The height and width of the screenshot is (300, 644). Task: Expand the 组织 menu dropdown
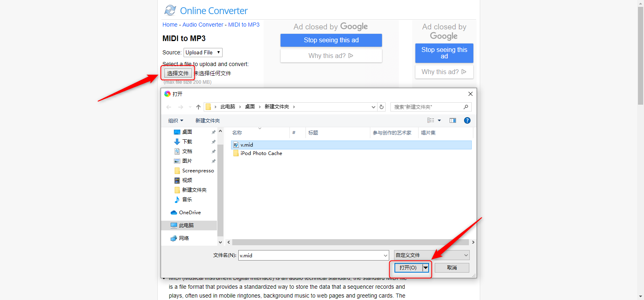point(175,121)
